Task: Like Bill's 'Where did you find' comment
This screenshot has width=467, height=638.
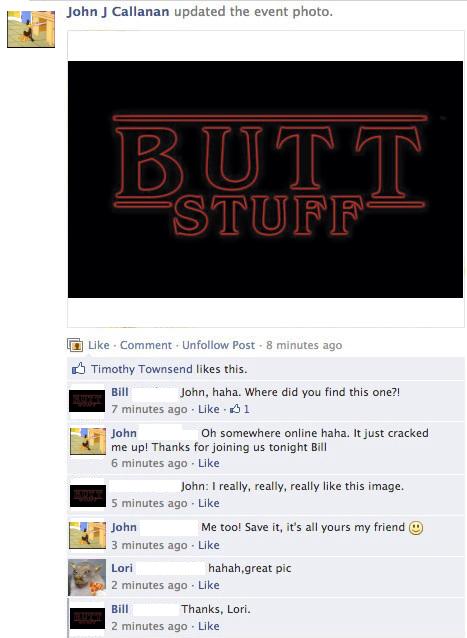Action: click(x=209, y=409)
